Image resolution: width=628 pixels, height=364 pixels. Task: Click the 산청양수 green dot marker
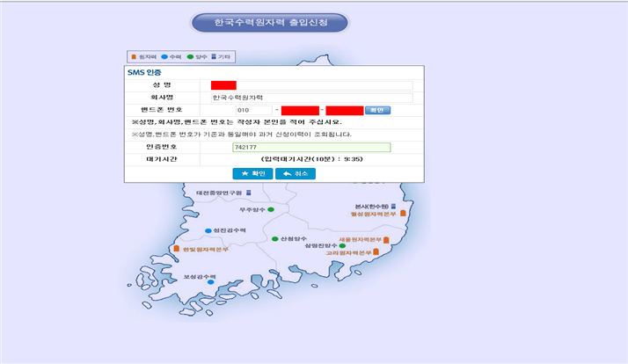coord(274,238)
